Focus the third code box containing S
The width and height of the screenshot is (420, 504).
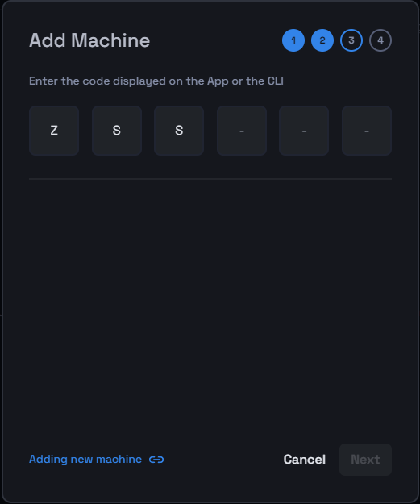[x=179, y=131]
